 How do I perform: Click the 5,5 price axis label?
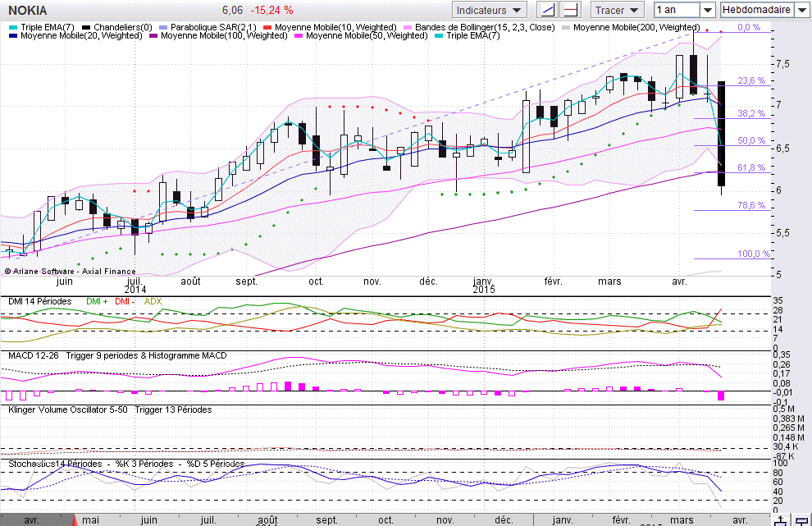point(782,233)
